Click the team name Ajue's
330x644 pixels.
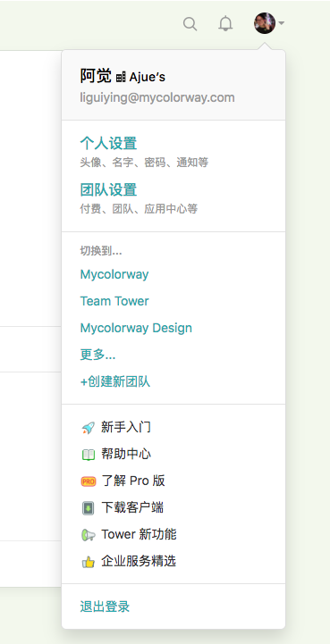(x=148, y=77)
